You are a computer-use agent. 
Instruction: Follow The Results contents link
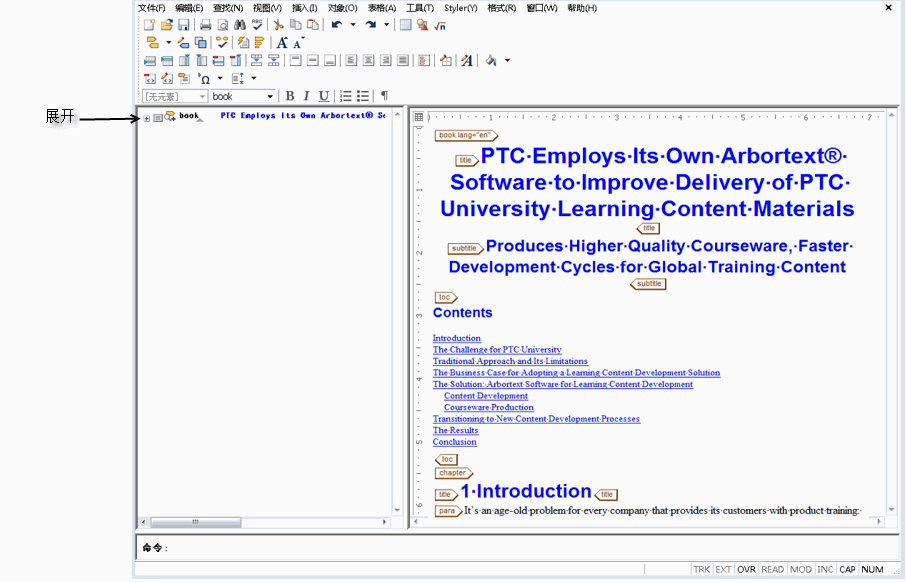pos(455,430)
